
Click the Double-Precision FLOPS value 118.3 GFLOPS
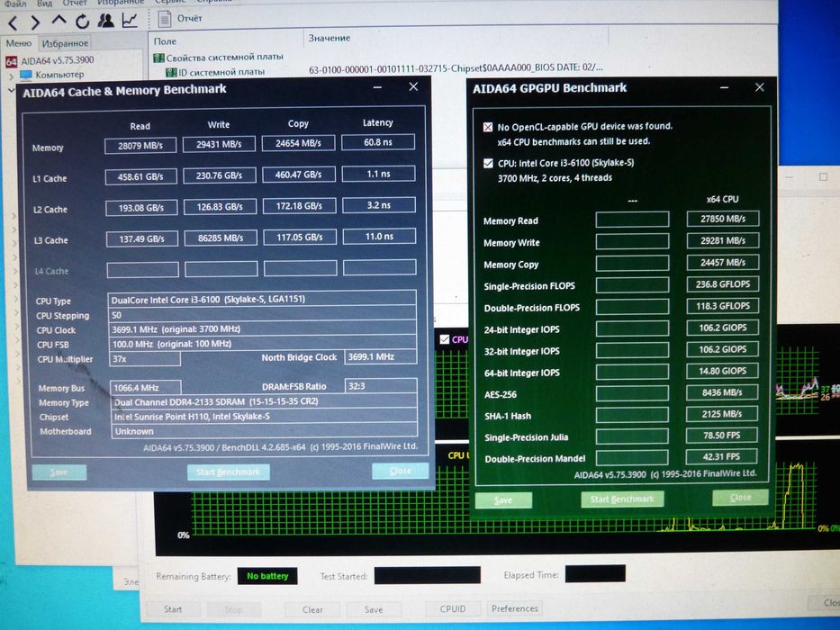(723, 306)
